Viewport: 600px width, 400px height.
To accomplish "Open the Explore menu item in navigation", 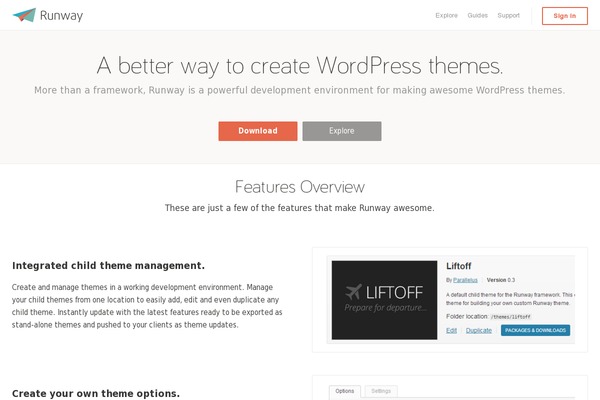I will pyautogui.click(x=447, y=16).
